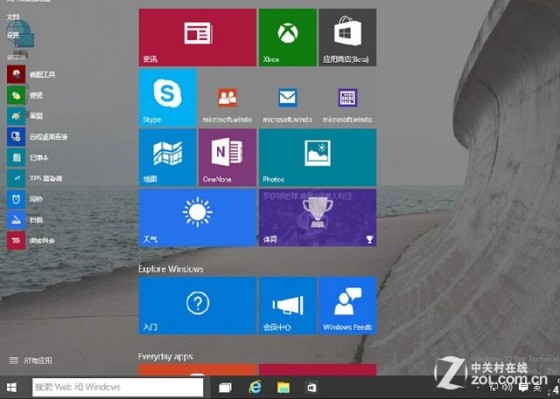Click the Explore Windows group header
Viewport: 560px width, 399px height.
(171, 269)
